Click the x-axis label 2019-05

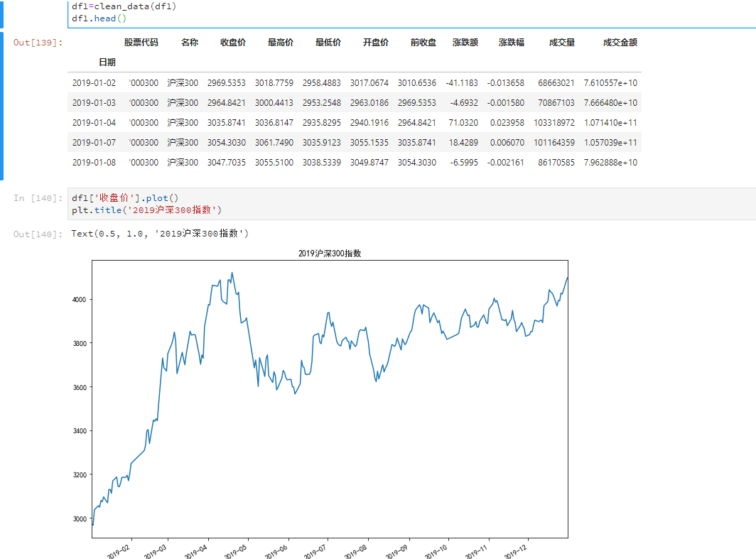coord(235,551)
